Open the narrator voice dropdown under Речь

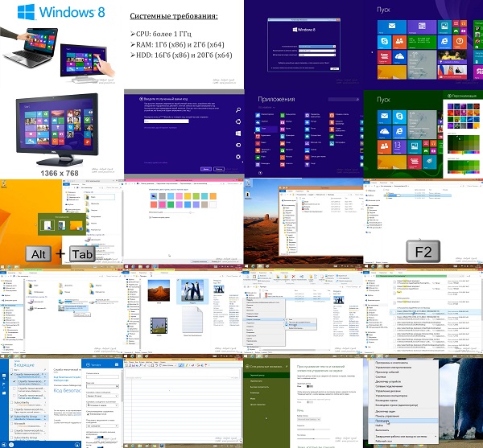[x=308, y=419]
